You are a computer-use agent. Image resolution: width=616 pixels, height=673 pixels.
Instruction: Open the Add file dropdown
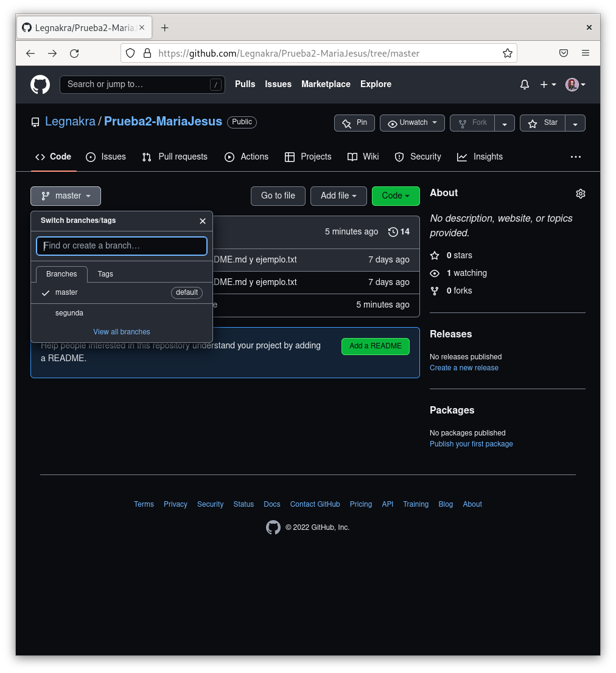coord(338,196)
